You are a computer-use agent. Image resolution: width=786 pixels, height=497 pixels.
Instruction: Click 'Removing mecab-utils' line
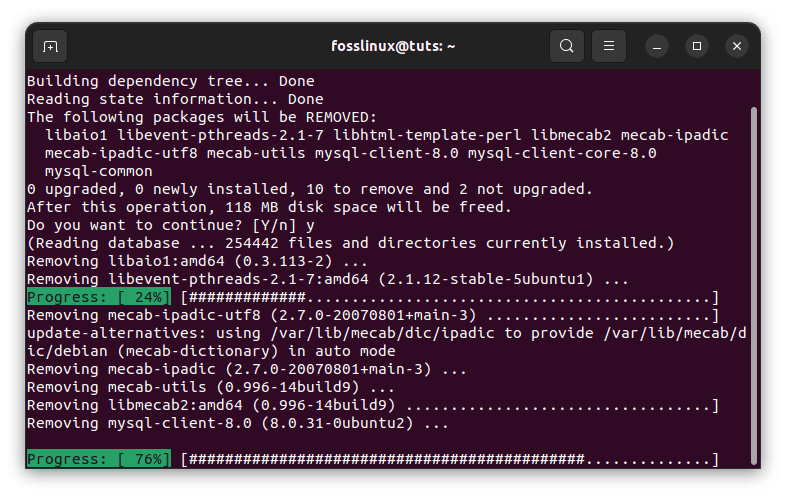point(211,387)
